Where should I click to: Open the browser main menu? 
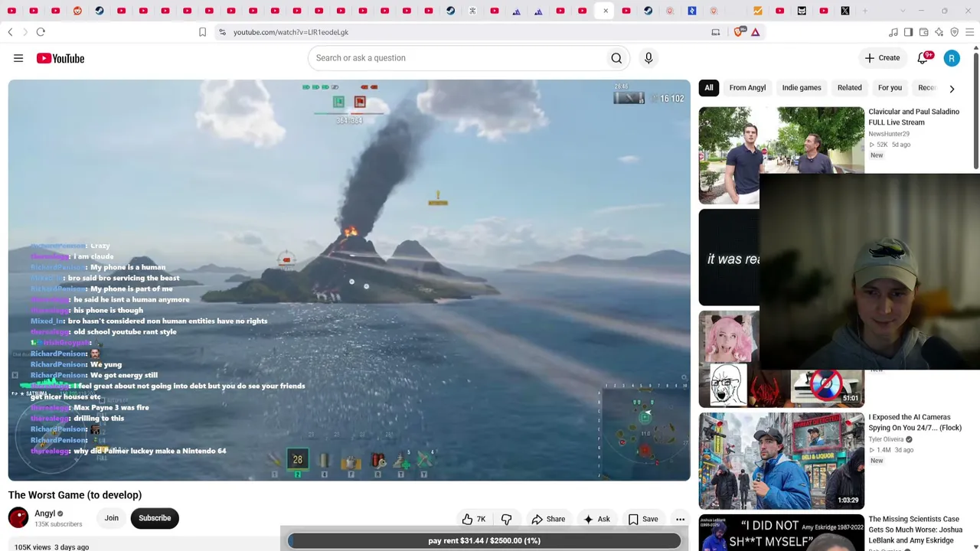[x=970, y=32]
